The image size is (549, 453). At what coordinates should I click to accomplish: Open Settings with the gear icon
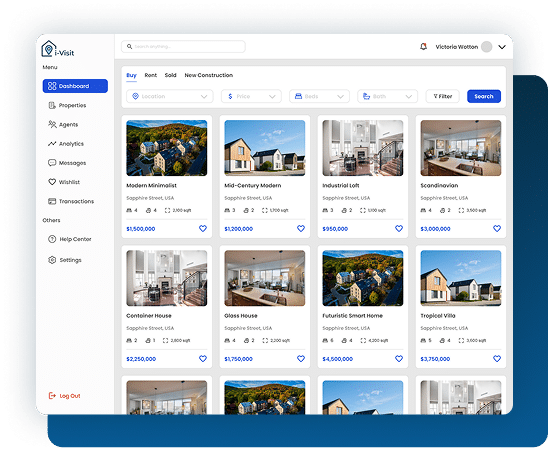pos(65,260)
